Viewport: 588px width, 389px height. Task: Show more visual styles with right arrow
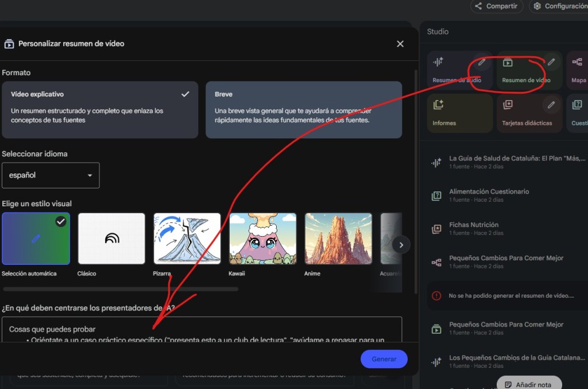click(x=401, y=245)
